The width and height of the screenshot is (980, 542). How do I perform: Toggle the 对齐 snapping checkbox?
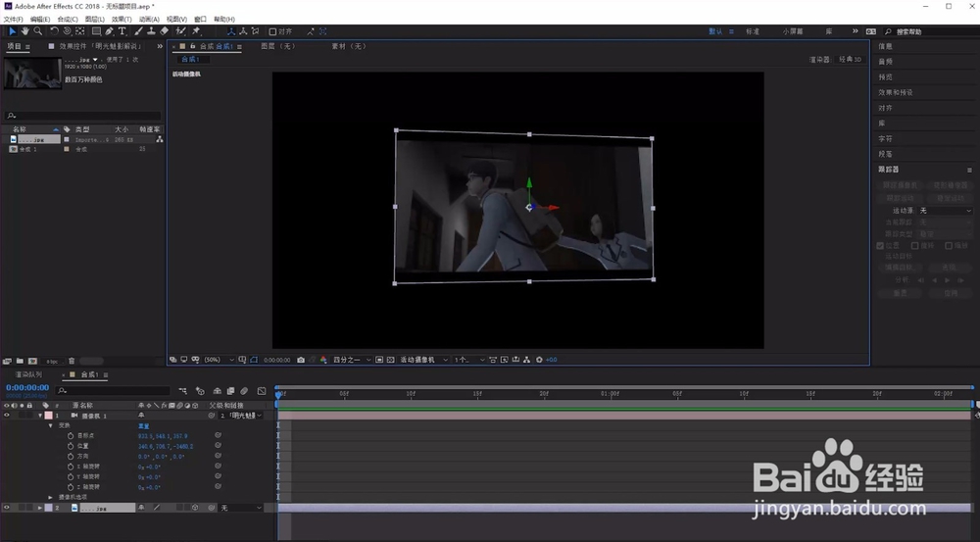[x=272, y=31]
